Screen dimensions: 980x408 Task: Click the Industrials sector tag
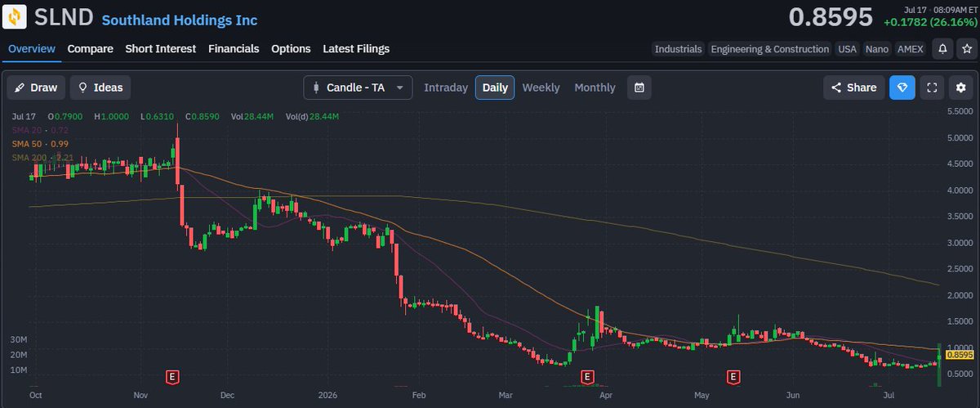click(678, 49)
